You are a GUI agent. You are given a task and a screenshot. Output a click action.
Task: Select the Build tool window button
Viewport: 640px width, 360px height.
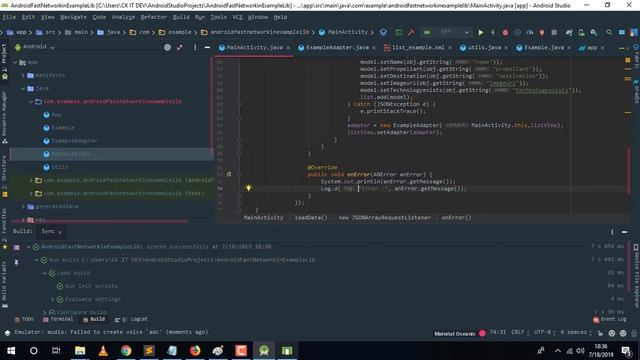tap(94, 319)
